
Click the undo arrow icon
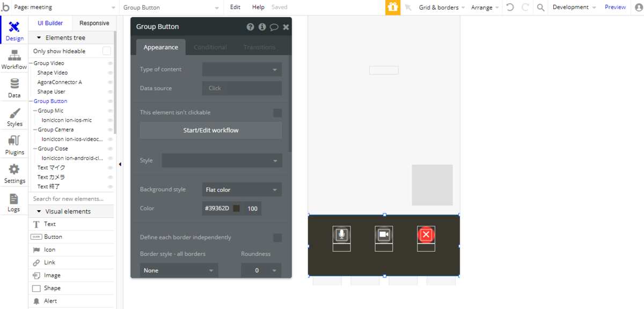(510, 8)
